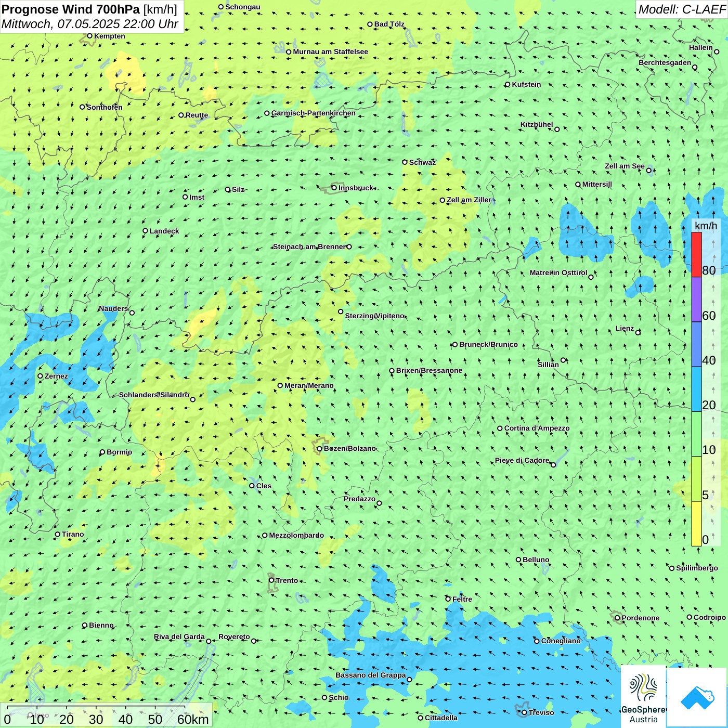Click the Schio label

[339, 697]
